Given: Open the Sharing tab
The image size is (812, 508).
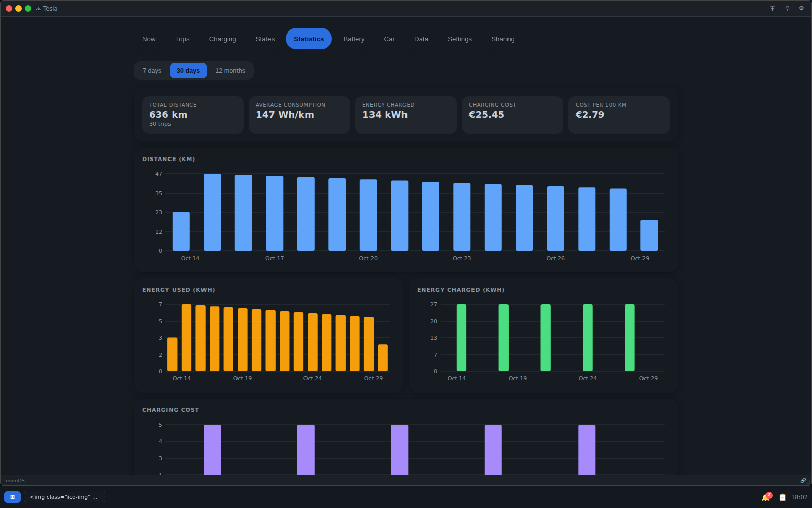Looking at the screenshot, I should tap(503, 39).
